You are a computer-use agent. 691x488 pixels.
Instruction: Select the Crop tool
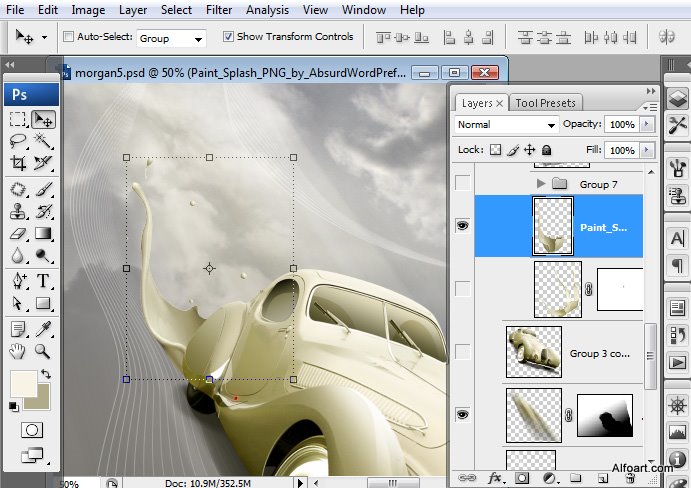(18, 163)
